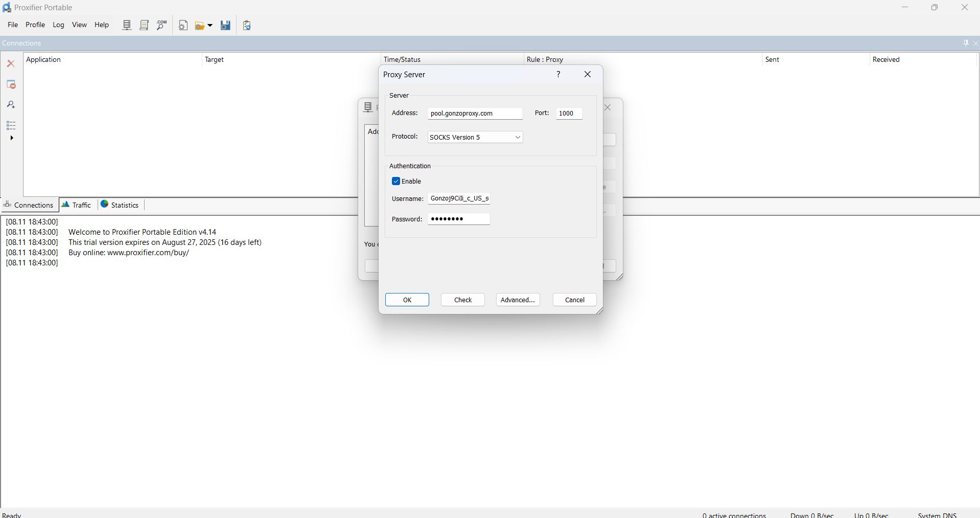Image resolution: width=980 pixels, height=518 pixels.
Task: Toggle the Enable authentication checkbox
Action: (x=396, y=181)
